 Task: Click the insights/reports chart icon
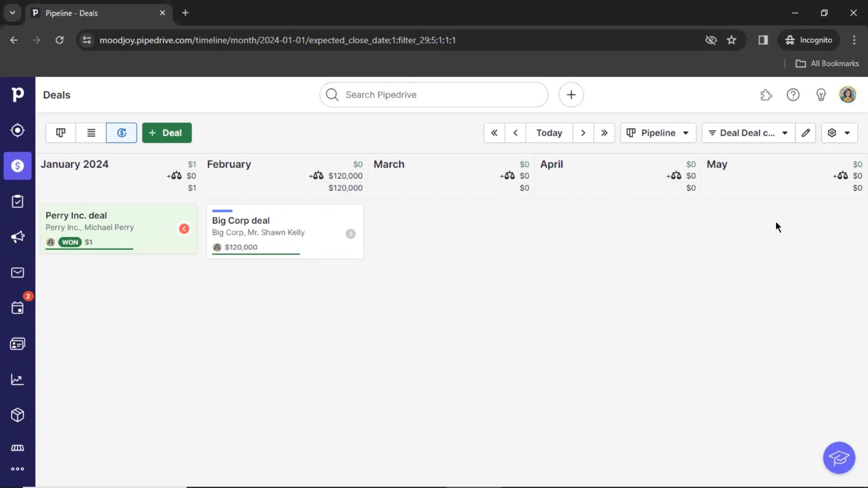coord(17,380)
